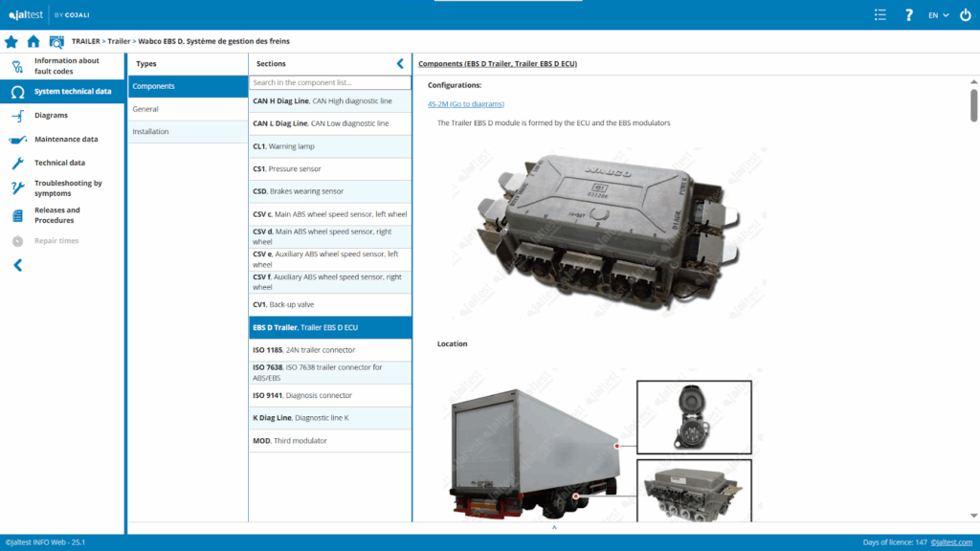The width and height of the screenshot is (980, 551).
Task: Open Information about fault codes
Action: 66,65
